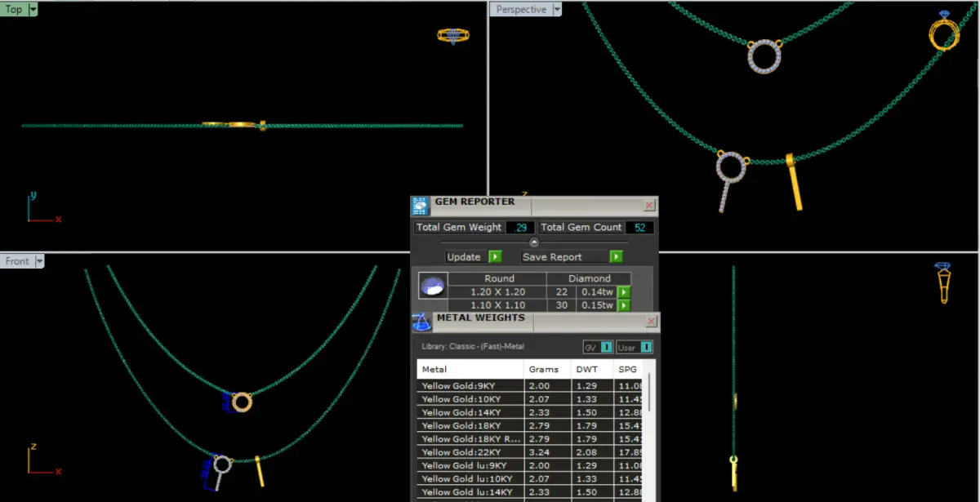980x502 pixels.
Task: Click the Metal Weights scale icon
Action: coord(421,322)
